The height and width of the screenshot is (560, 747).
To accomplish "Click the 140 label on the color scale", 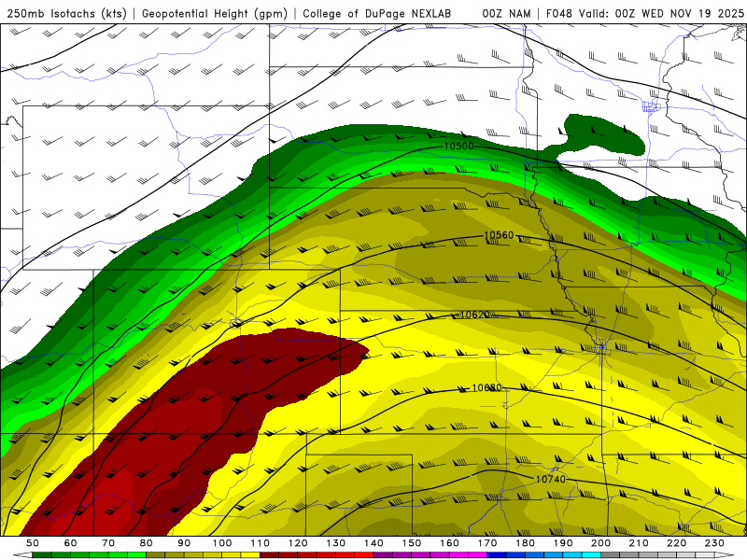I will point(373,543).
